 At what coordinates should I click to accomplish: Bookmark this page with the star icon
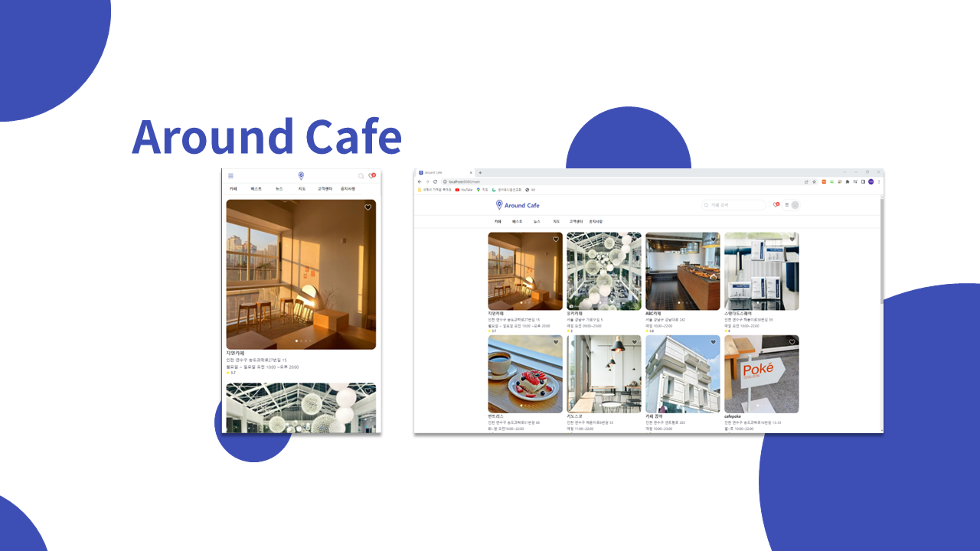tap(814, 181)
